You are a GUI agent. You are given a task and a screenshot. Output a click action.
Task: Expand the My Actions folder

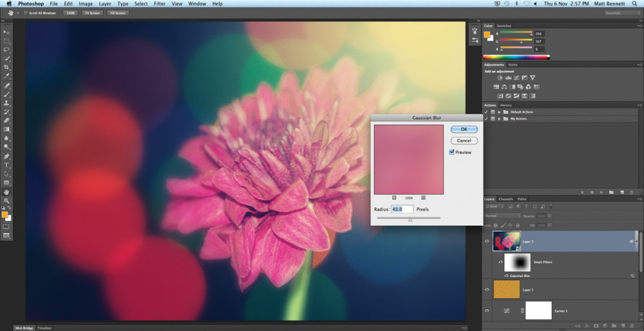tap(500, 118)
